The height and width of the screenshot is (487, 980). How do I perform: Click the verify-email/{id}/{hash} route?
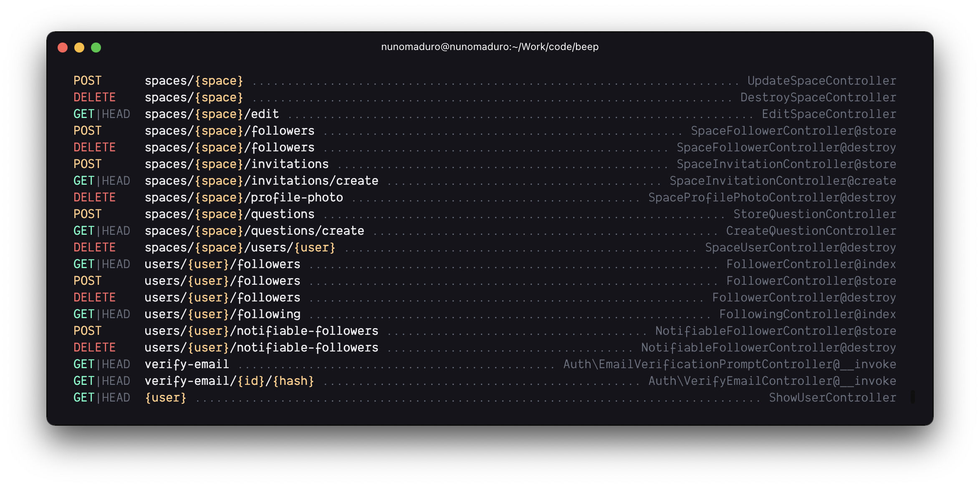pyautogui.click(x=230, y=381)
